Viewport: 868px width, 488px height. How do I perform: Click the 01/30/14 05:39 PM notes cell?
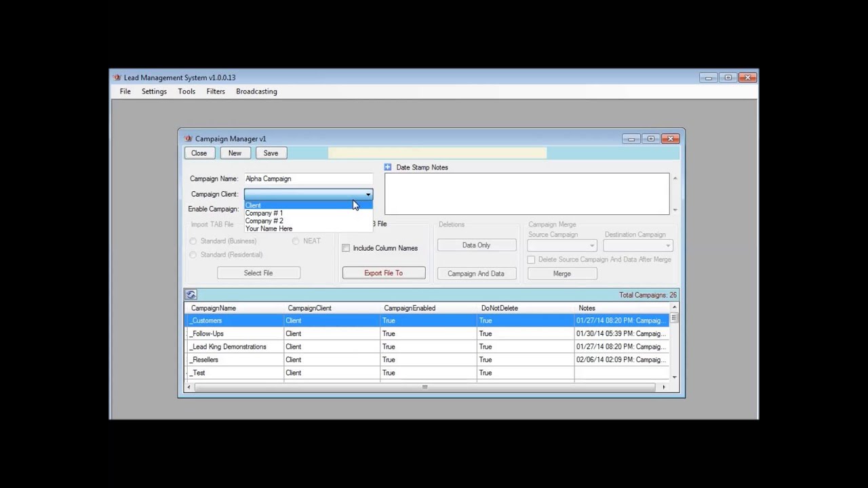click(x=622, y=333)
